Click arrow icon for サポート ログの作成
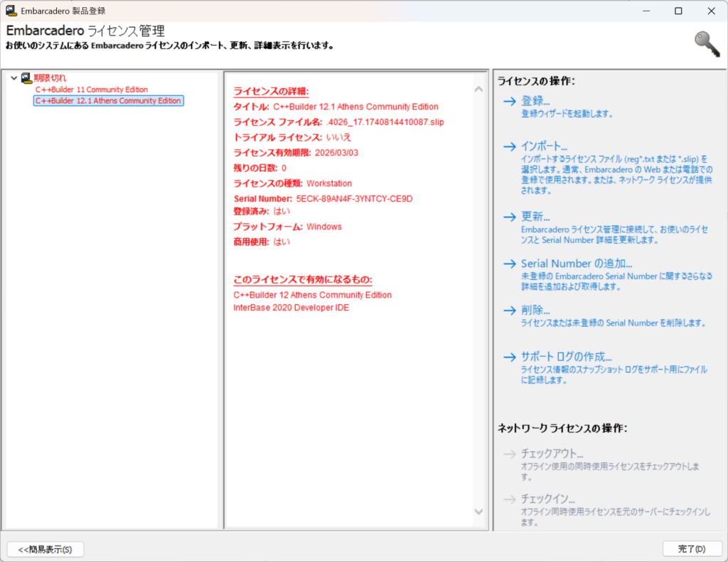Image resolution: width=728 pixels, height=562 pixels. [508, 357]
